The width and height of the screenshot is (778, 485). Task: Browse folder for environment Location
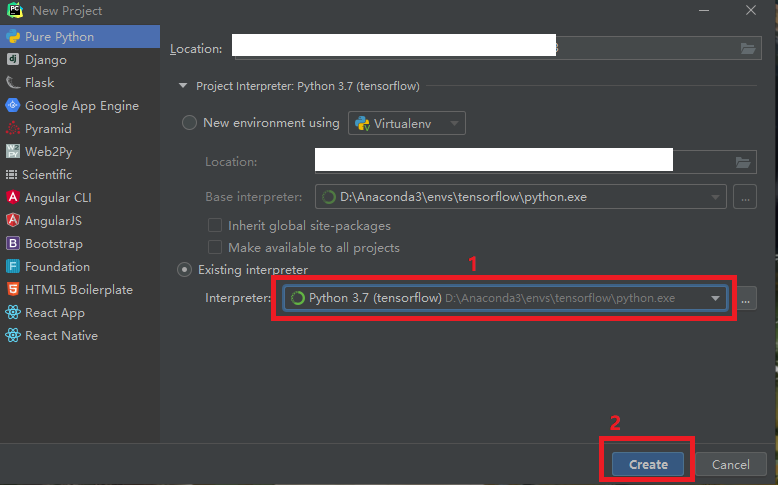743,162
